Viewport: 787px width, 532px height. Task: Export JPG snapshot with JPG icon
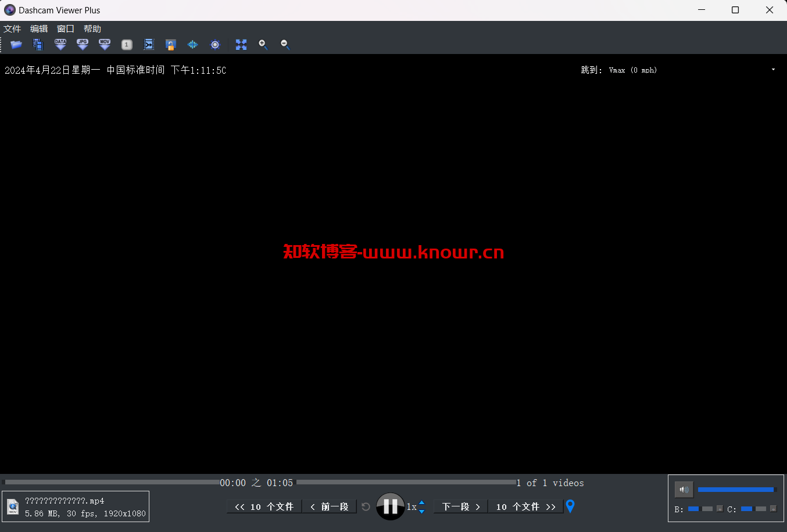tap(83, 45)
